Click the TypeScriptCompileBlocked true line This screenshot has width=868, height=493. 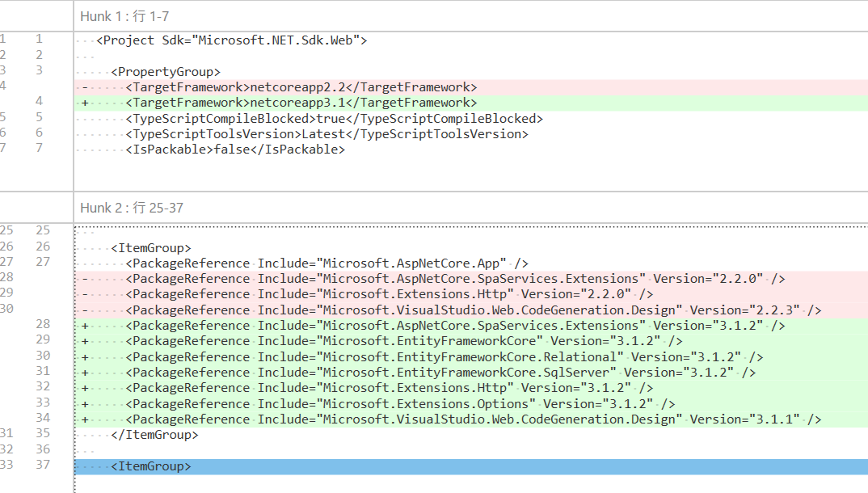point(334,119)
